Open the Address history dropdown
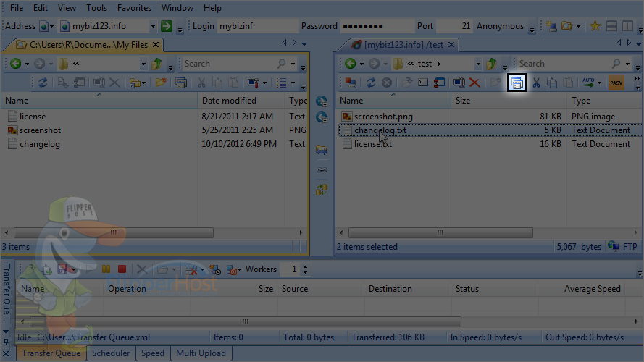Image resolution: width=644 pixels, height=362 pixels. coord(153,26)
